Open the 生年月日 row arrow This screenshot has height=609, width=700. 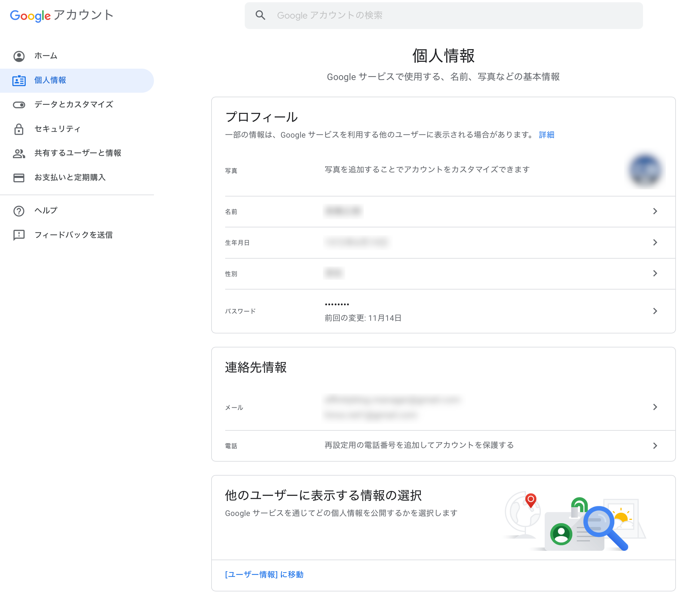coord(655,242)
